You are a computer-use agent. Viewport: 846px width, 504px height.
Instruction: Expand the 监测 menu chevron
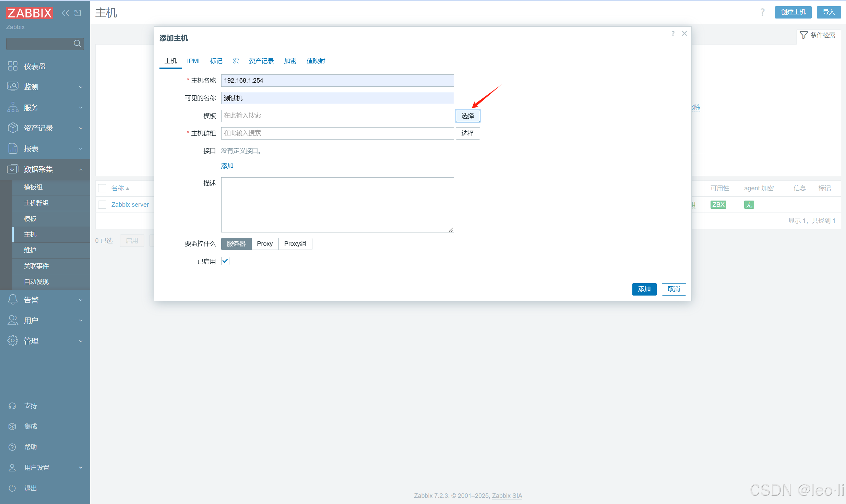(81, 87)
